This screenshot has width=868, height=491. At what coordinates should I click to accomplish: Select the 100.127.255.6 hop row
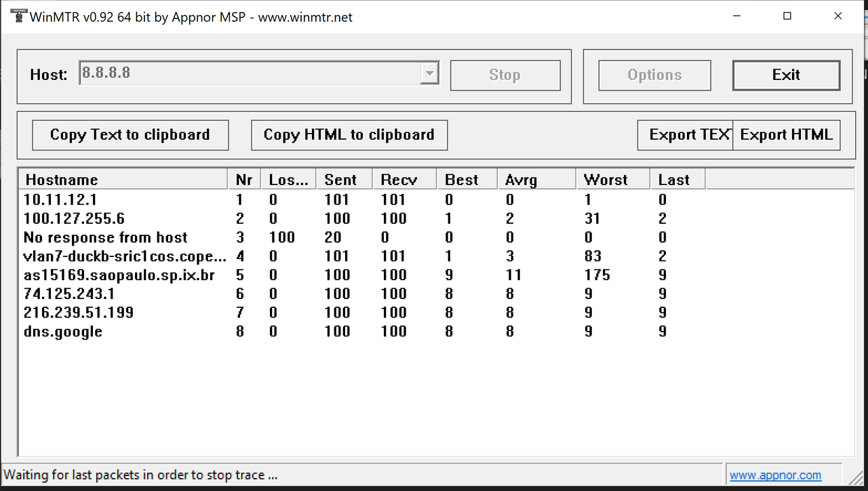[x=362, y=218]
